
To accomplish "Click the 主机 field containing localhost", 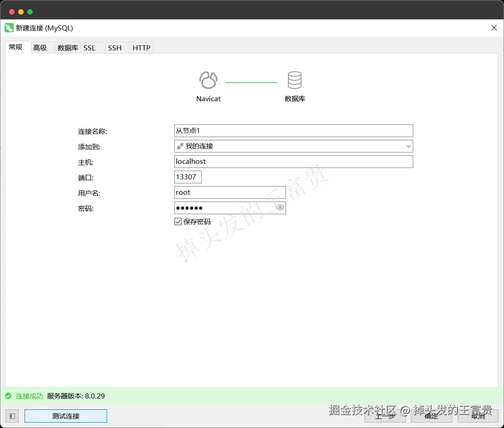I will pos(293,162).
